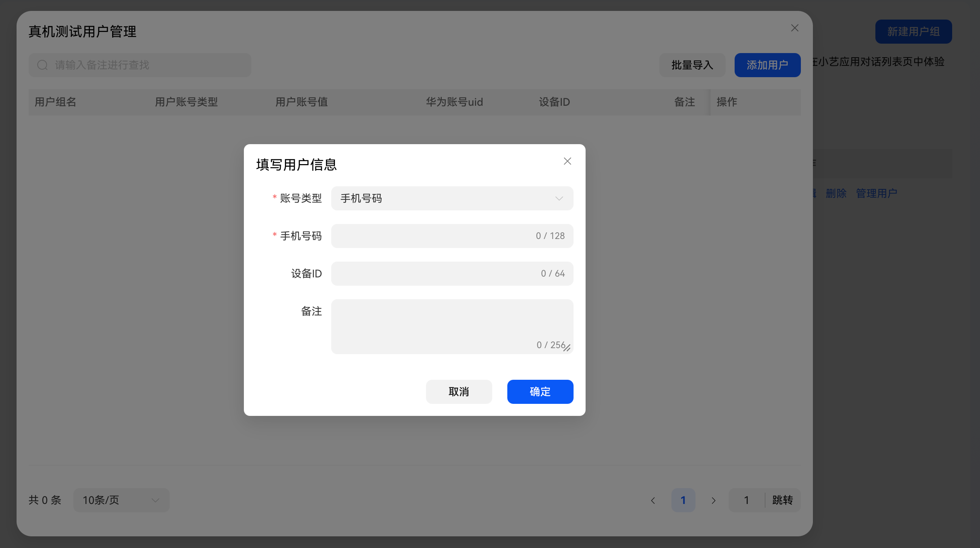This screenshot has height=548, width=980.
Task: Expand the 10条/页 page size dropdown
Action: point(121,500)
